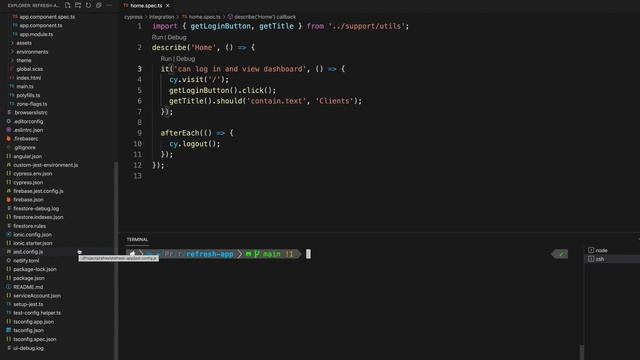Switch to the node terminal session
640x360 pixels.
pos(601,250)
